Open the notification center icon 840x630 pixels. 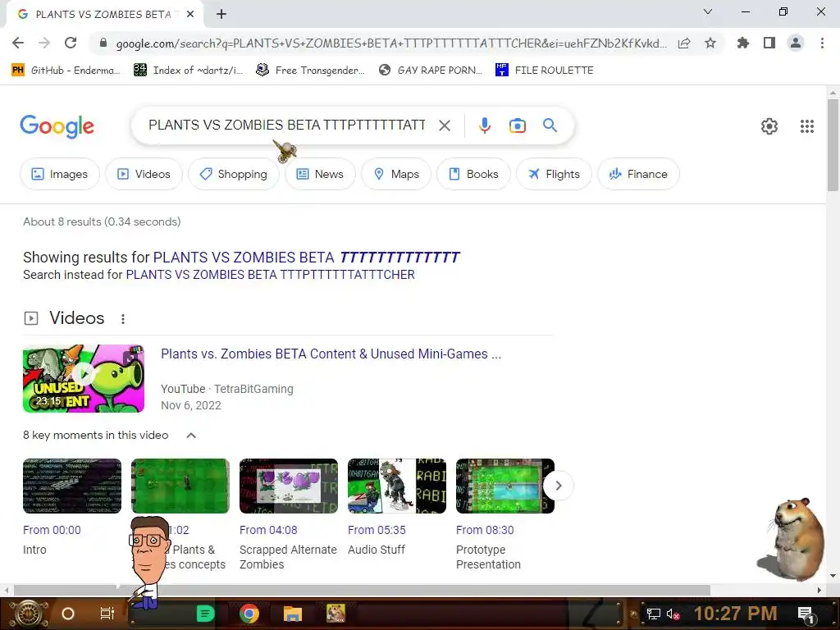pos(806,614)
